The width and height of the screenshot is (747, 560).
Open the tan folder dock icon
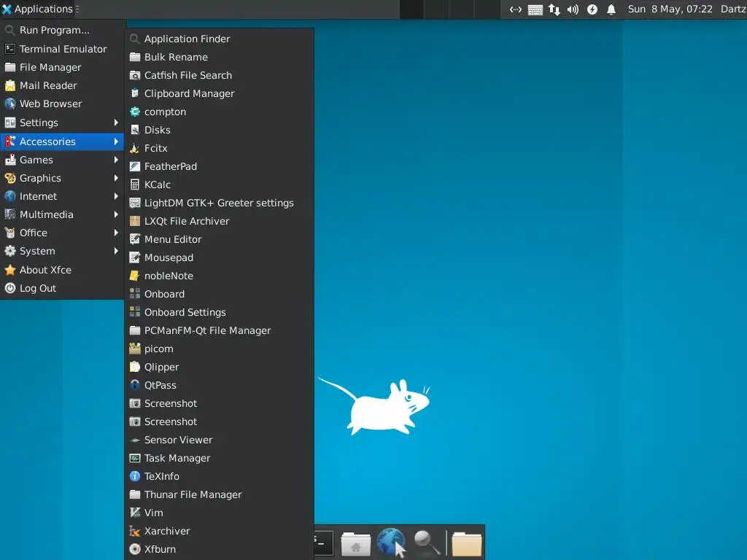coord(466,544)
